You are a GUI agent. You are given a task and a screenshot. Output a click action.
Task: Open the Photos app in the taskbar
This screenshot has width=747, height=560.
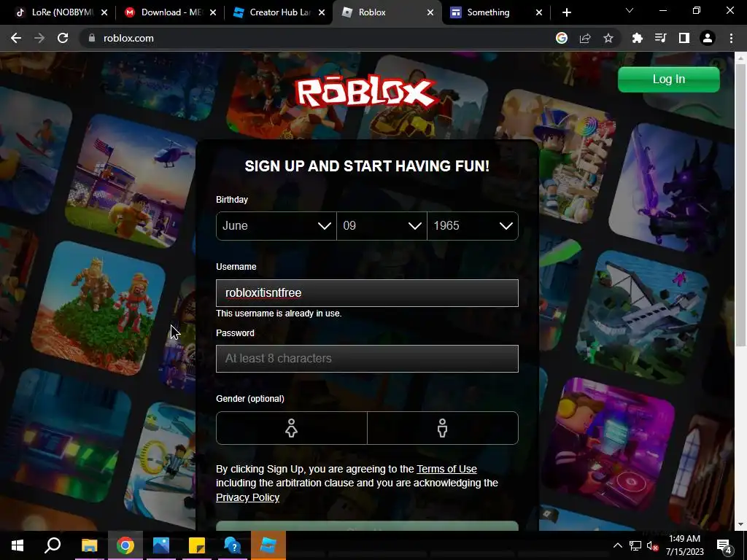tap(161, 545)
